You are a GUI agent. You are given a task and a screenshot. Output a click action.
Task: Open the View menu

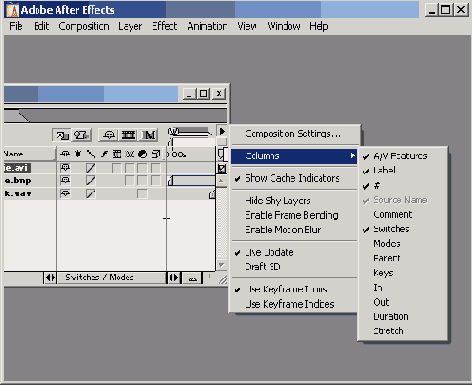tap(247, 26)
